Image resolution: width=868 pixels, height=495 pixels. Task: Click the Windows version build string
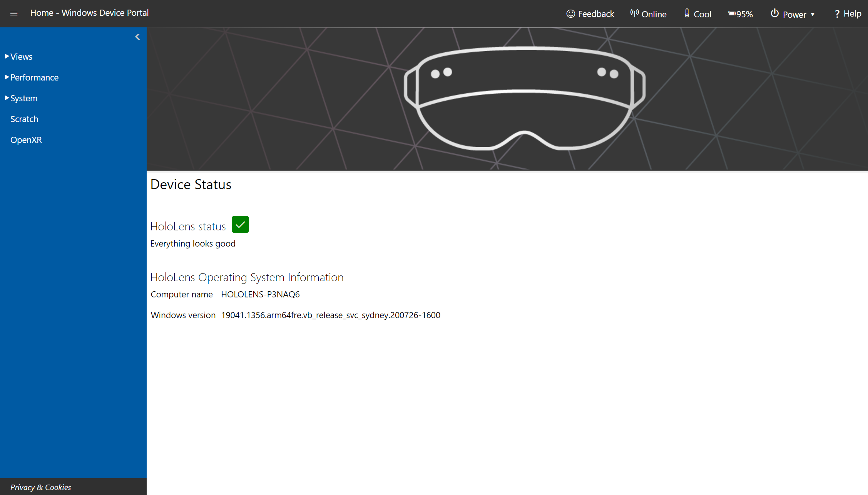[330, 314]
